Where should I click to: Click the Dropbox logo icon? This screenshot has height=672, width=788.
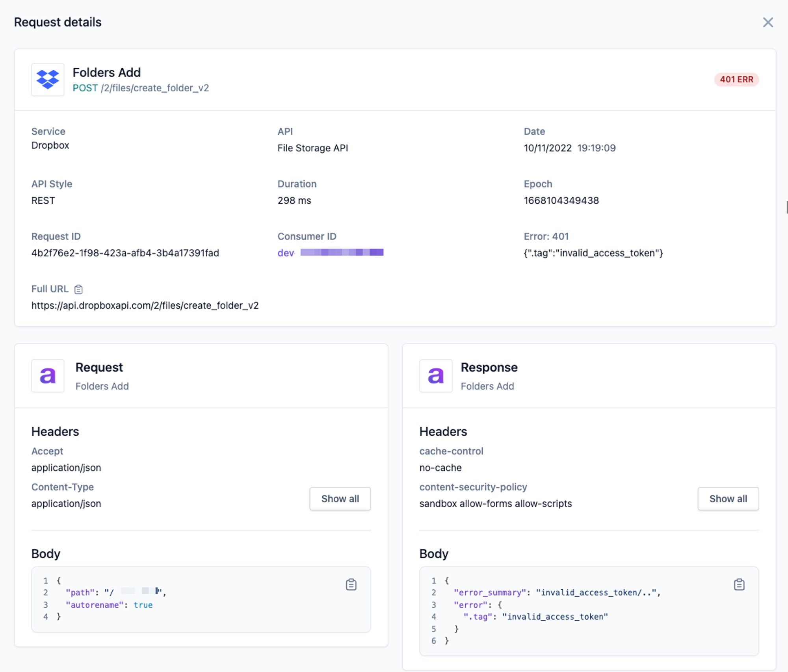pyautogui.click(x=48, y=80)
